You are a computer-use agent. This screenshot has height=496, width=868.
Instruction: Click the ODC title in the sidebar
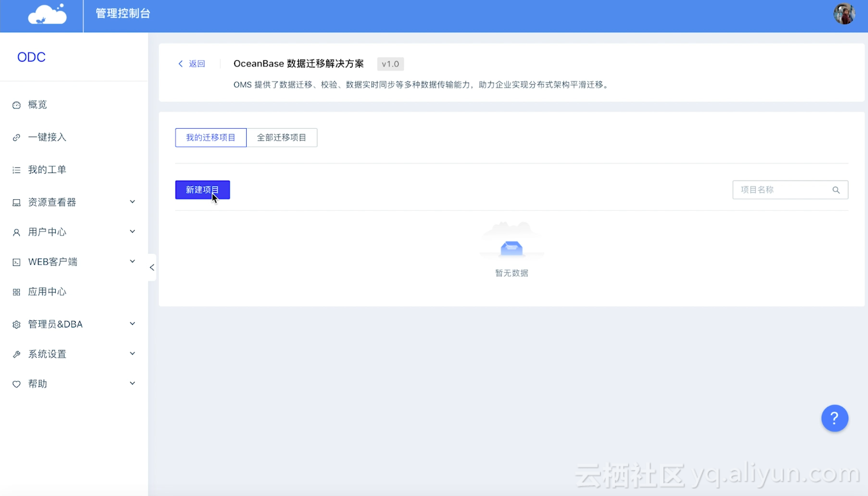31,57
